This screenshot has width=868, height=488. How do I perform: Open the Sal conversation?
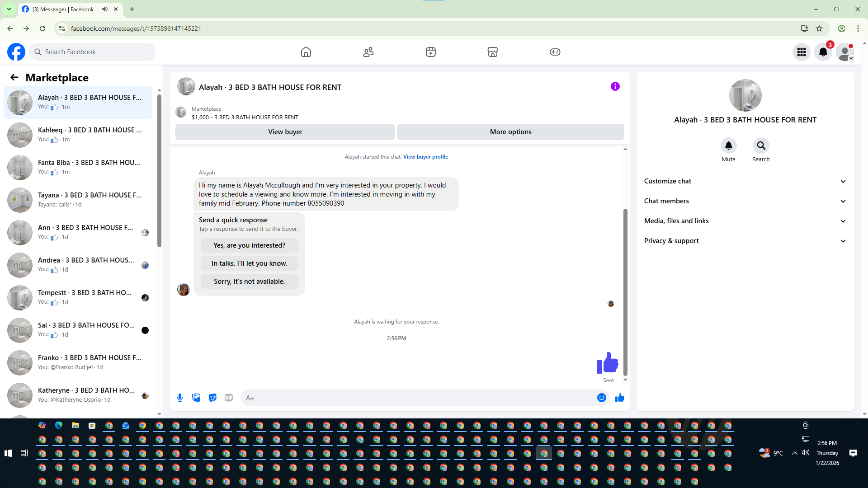click(x=78, y=330)
